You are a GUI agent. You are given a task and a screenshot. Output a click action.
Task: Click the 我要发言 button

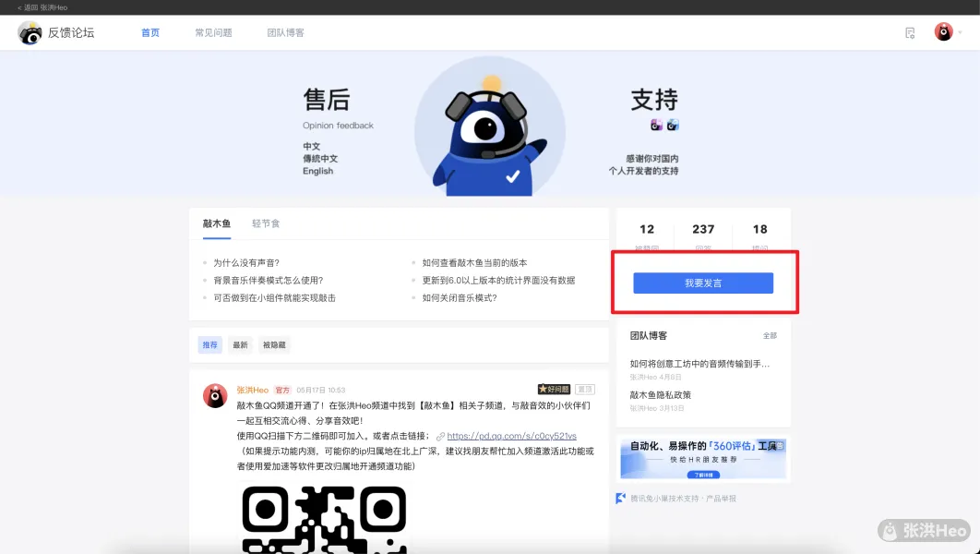tap(703, 283)
